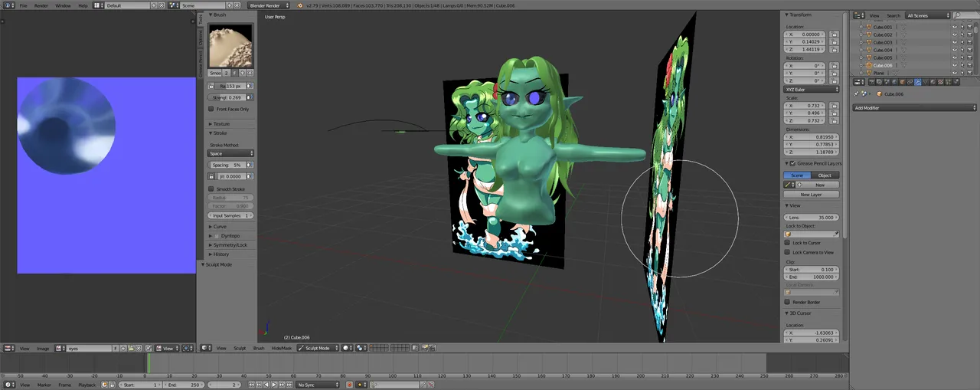This screenshot has height=390, width=980.
Task: Open the Sculpt menu in 3D view header
Action: (240, 348)
